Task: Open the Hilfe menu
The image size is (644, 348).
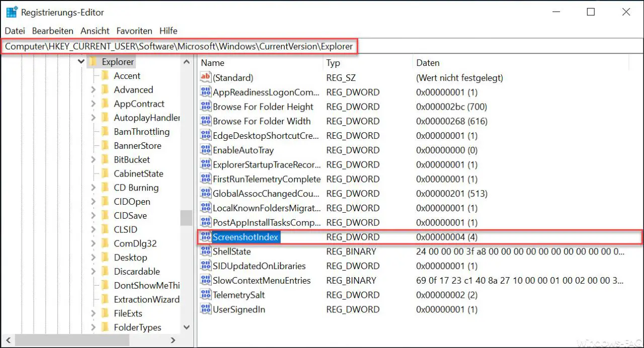Action: point(169,31)
